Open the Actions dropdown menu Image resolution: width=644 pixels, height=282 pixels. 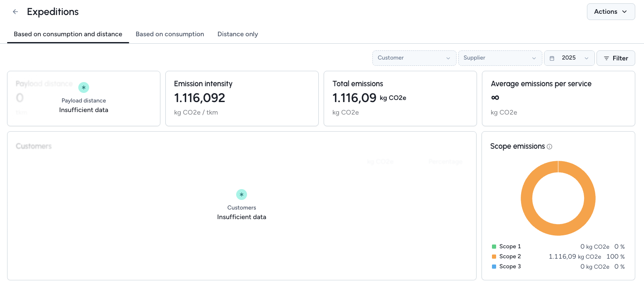pyautogui.click(x=611, y=12)
